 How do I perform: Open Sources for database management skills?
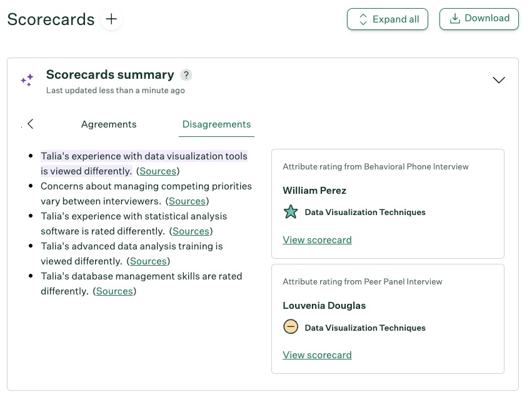click(114, 291)
